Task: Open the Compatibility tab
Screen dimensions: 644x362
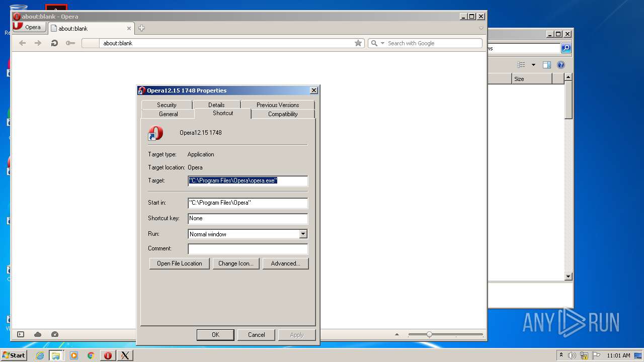Action: pyautogui.click(x=283, y=114)
